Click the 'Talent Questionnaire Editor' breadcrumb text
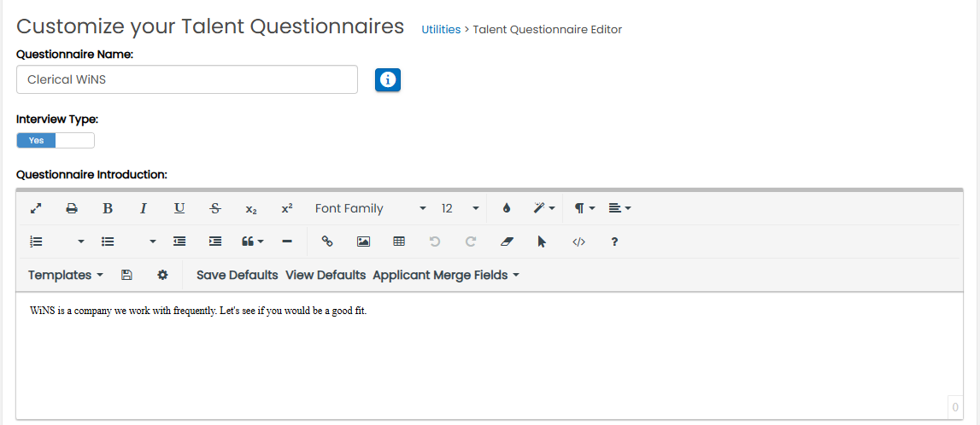This screenshot has height=425, width=980. click(x=548, y=29)
